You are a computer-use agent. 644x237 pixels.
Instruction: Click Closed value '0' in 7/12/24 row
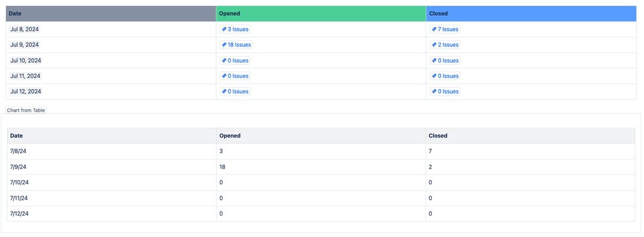point(431,214)
